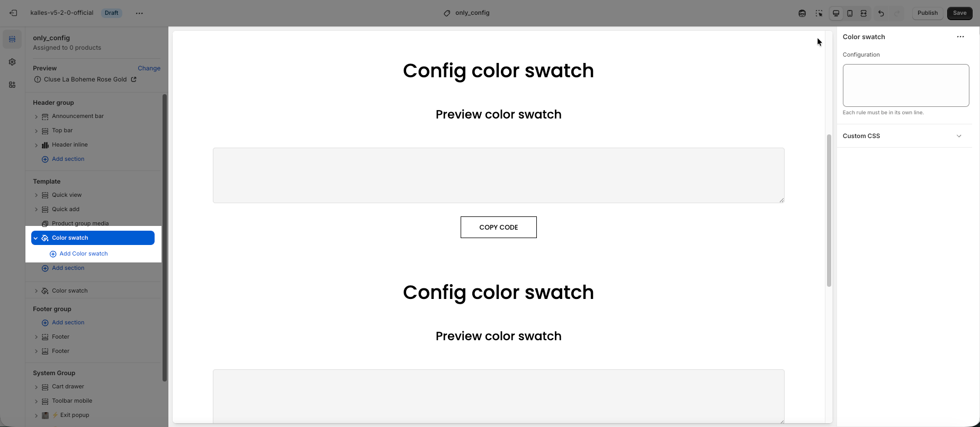Toggle the section inspector selector icon

tap(819, 13)
